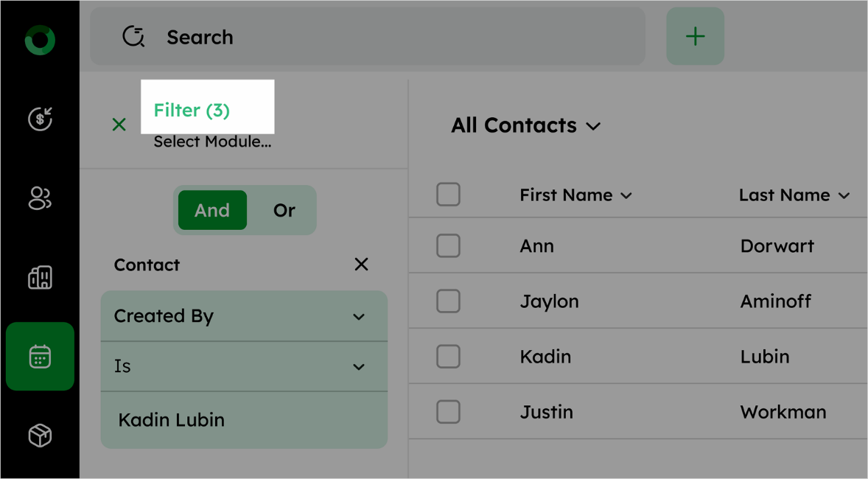868x479 pixels.
Task: Open the Is condition dropdown
Action: click(x=244, y=366)
